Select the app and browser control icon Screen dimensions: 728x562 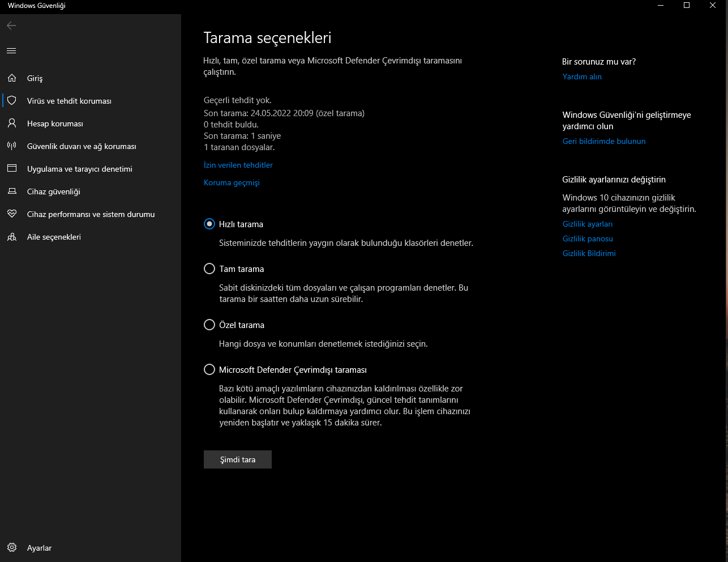pos(12,169)
